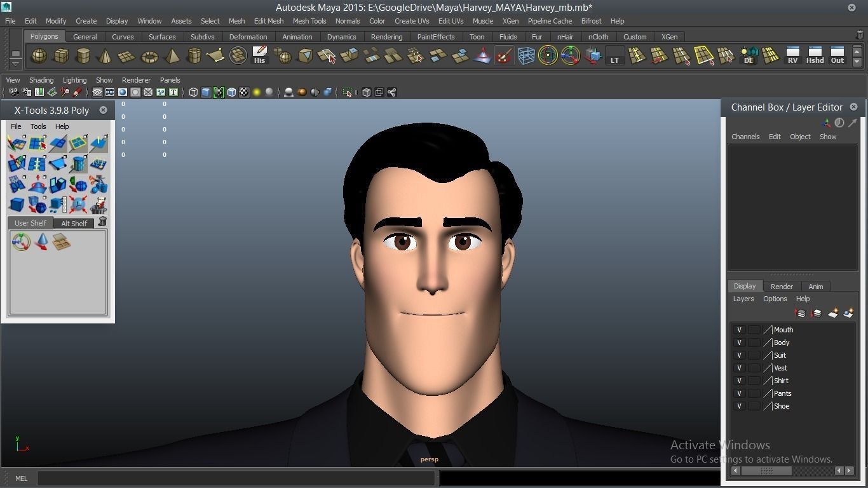Click the His delete-history shelf button

[259, 56]
